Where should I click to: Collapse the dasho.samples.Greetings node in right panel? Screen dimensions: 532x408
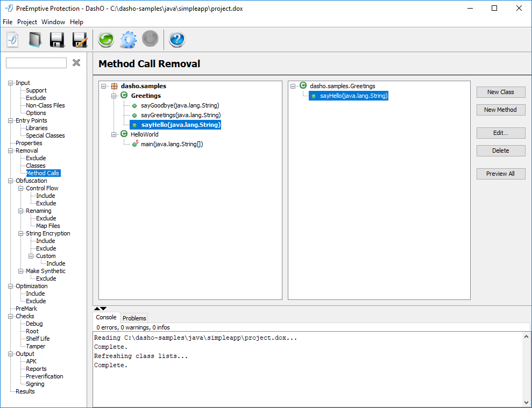tap(293, 86)
